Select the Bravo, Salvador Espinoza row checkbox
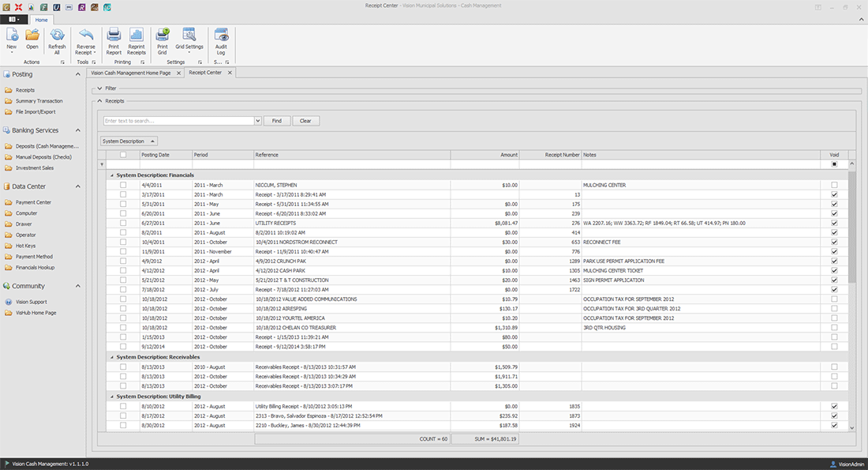This screenshot has width=868, height=470. 123,415
